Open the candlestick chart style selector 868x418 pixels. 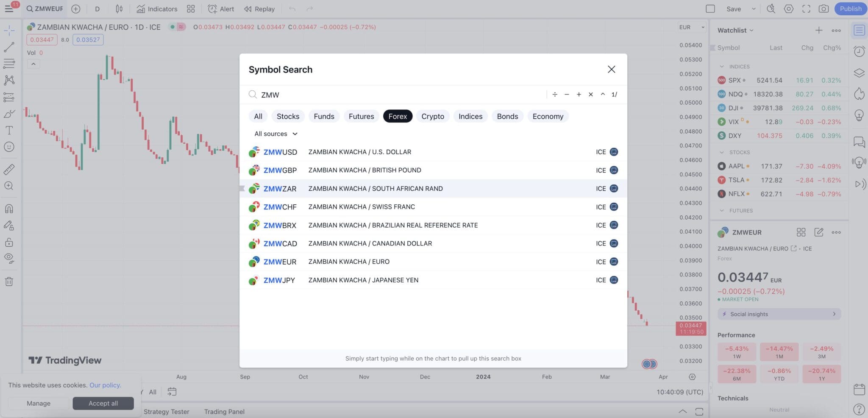119,9
